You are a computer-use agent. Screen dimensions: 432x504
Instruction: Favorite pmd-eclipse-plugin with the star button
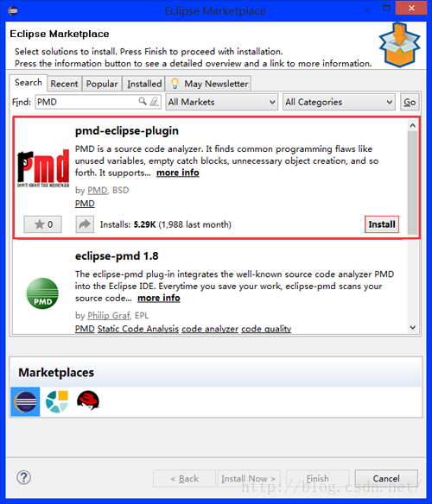click(x=43, y=224)
